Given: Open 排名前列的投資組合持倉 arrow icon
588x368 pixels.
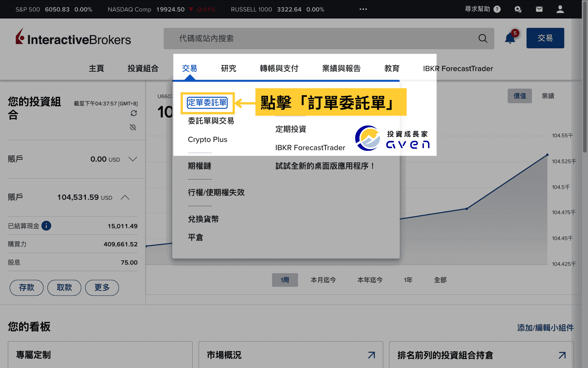Looking at the screenshot, I should tap(562, 355).
